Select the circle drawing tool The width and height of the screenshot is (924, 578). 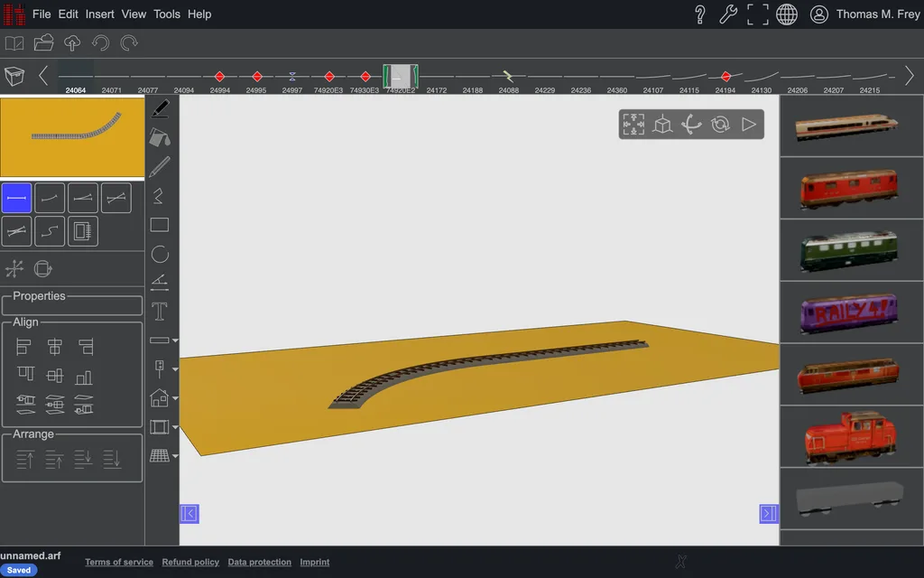(x=160, y=254)
